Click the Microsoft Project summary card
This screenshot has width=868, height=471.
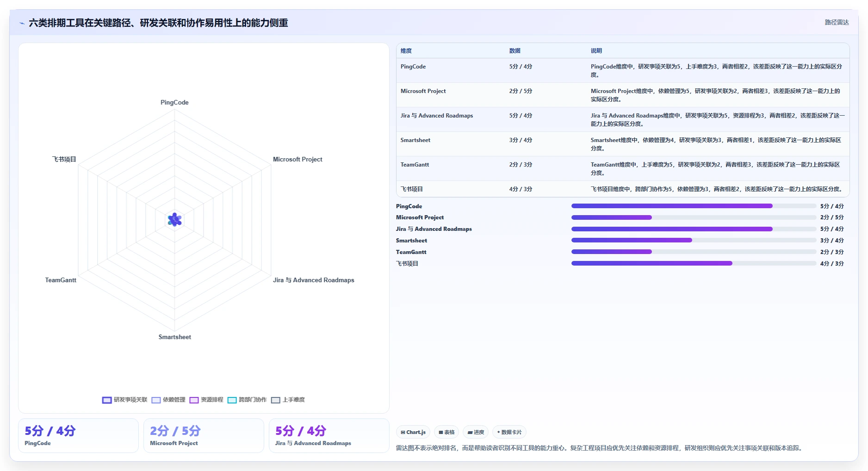pyautogui.click(x=204, y=436)
